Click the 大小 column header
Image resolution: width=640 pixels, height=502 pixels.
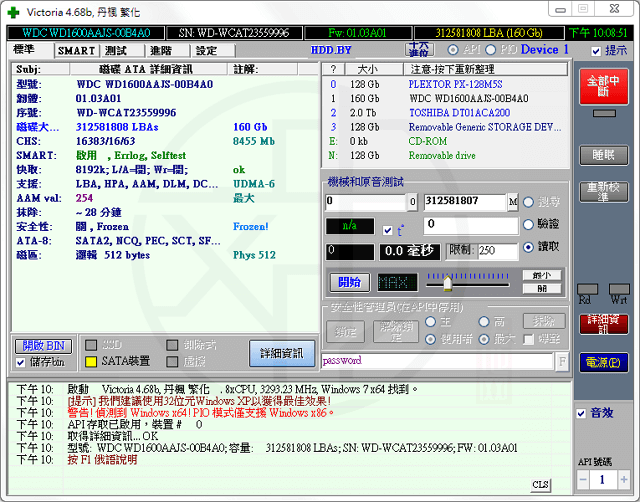pyautogui.click(x=374, y=69)
